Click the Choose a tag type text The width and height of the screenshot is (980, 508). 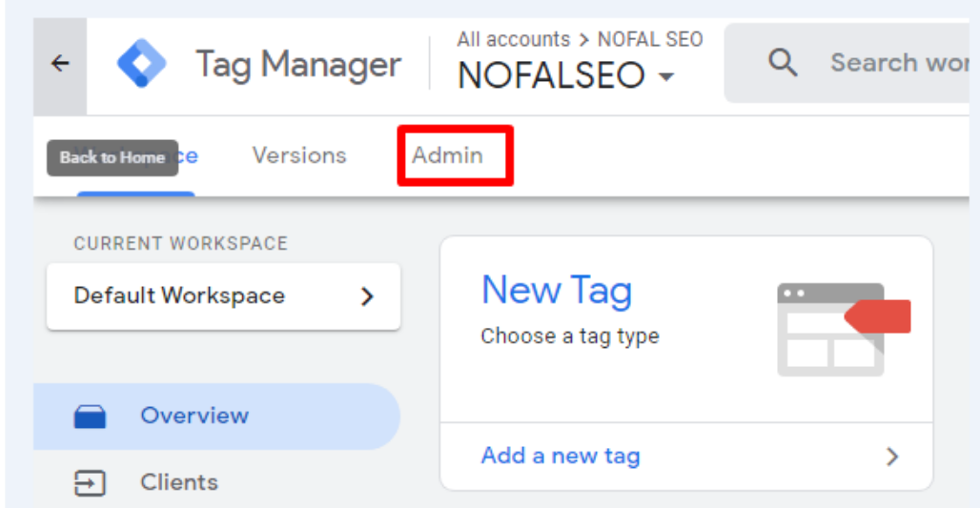click(x=570, y=336)
